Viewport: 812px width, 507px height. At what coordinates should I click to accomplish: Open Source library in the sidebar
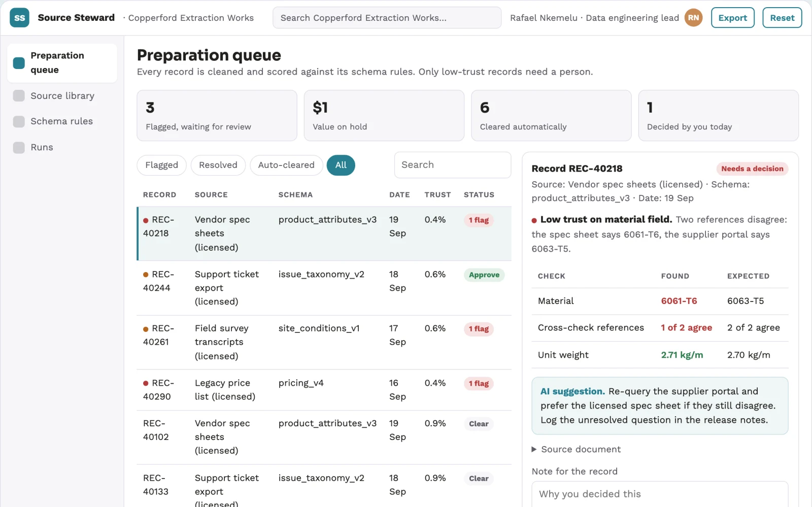coord(62,96)
